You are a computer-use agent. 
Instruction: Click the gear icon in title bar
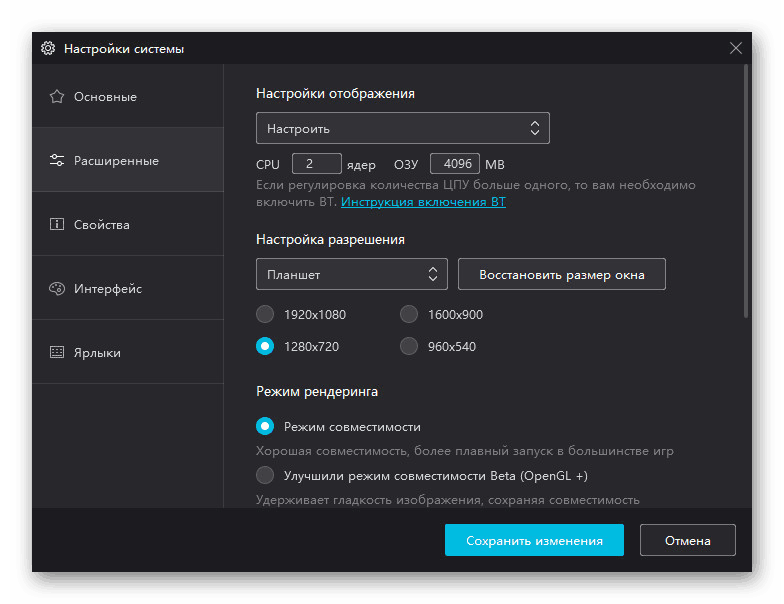click(48, 48)
